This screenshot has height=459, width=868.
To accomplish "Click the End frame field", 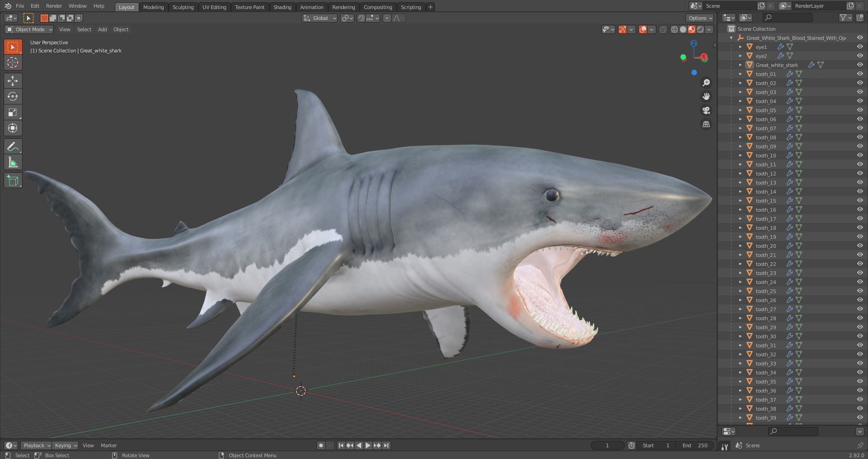I will tap(696, 445).
